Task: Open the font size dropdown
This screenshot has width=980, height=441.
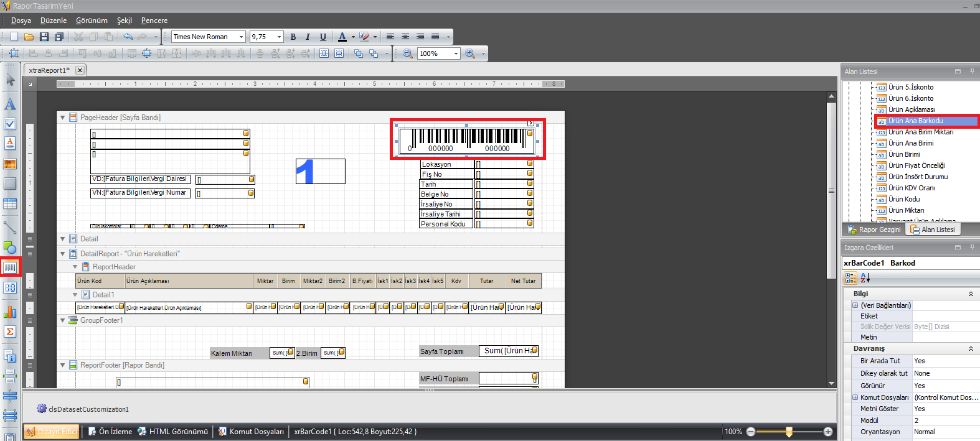Action: click(x=279, y=37)
